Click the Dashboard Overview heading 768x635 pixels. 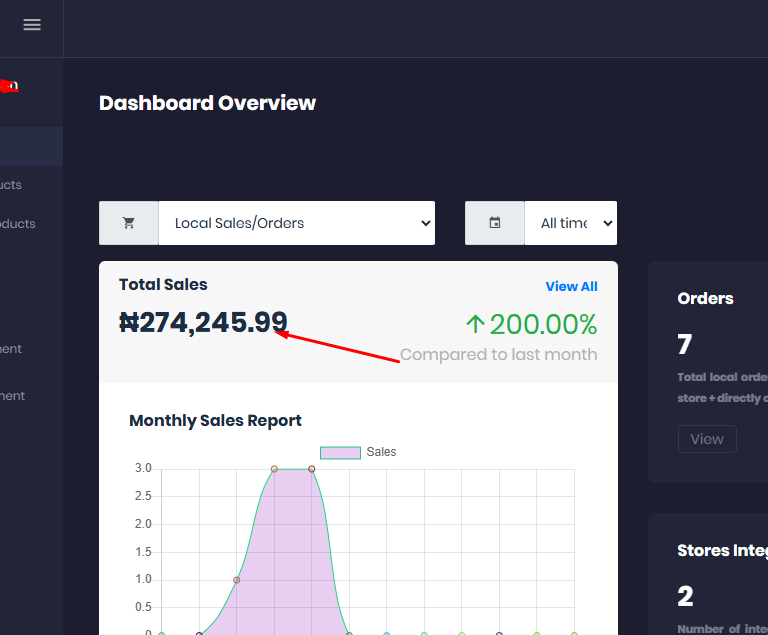coord(207,103)
